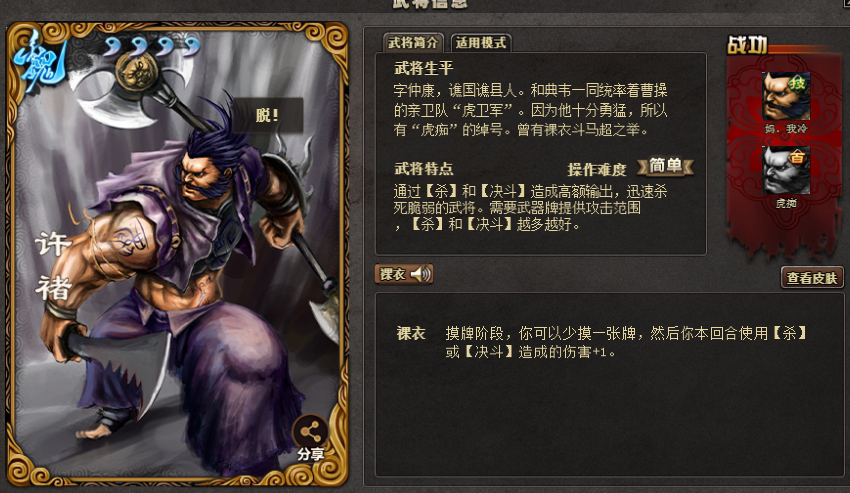The height and width of the screenshot is (493, 850).
Task: Select the first blue health magatama icon
Action: click(x=113, y=48)
